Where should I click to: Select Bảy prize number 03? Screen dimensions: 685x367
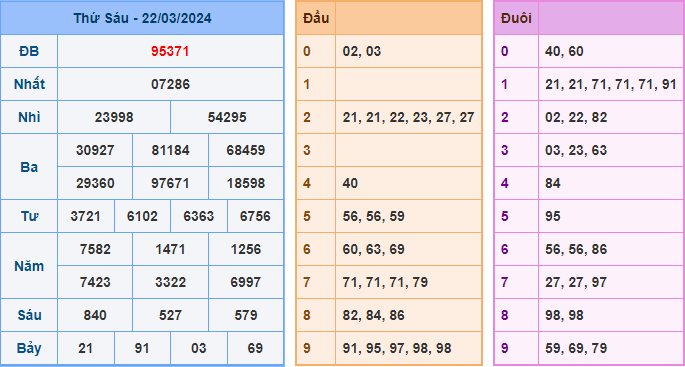(x=199, y=348)
